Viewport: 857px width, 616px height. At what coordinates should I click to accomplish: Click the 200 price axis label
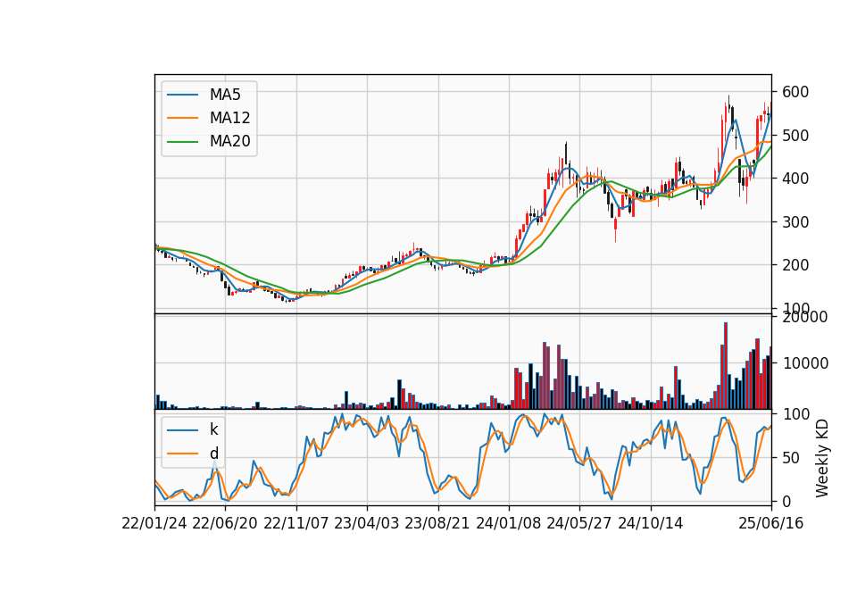(795, 265)
